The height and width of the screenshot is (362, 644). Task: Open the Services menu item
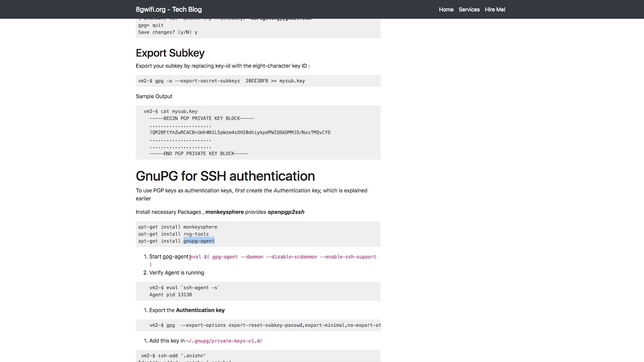(469, 10)
